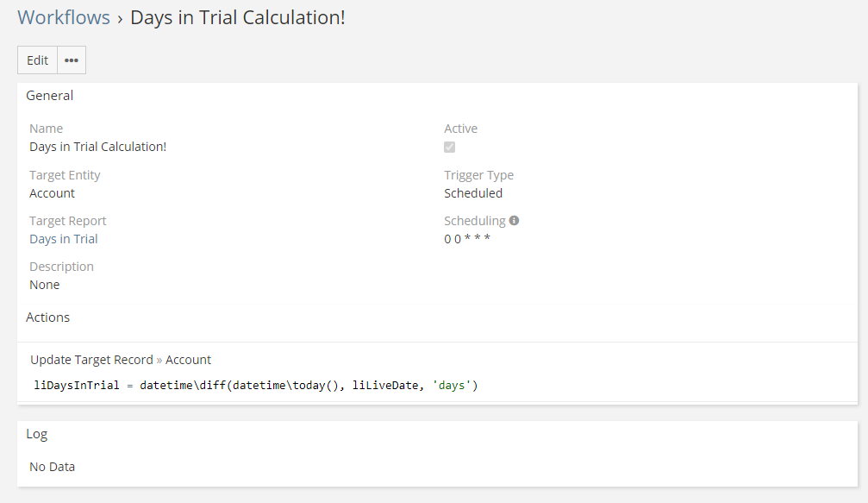Click the liDaysInTrial formula code

(255, 385)
